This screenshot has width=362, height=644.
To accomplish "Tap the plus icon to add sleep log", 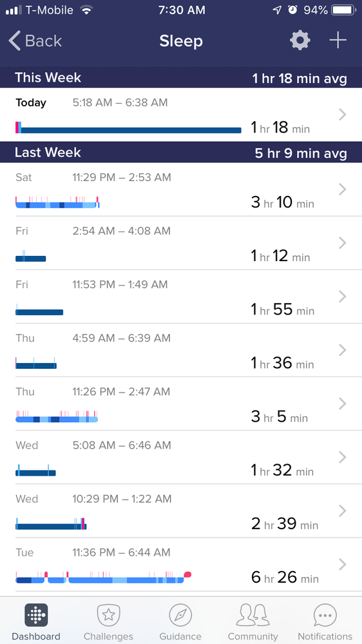I will (338, 41).
